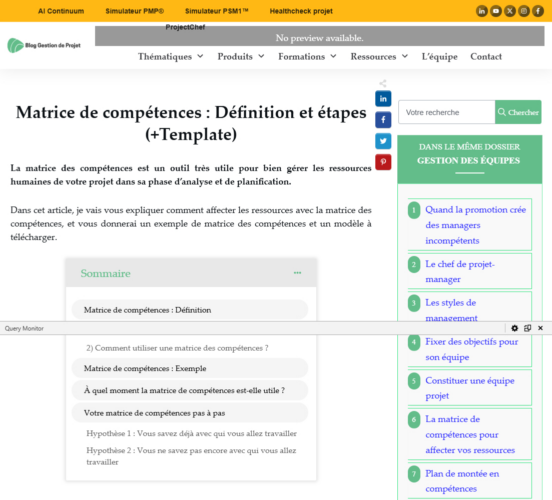Image resolution: width=552 pixels, height=500 pixels.
Task: Expand the Produits menu
Action: tap(241, 56)
